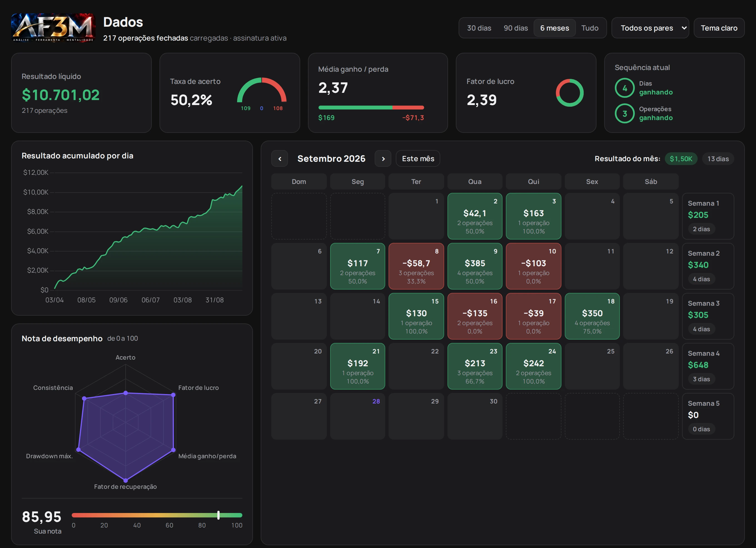Select the Tudo period
Viewport: 756px width, 548px height.
(x=590, y=28)
